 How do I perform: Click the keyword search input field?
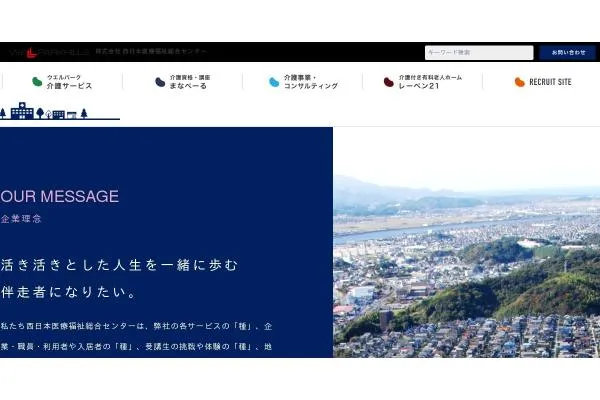point(479,52)
